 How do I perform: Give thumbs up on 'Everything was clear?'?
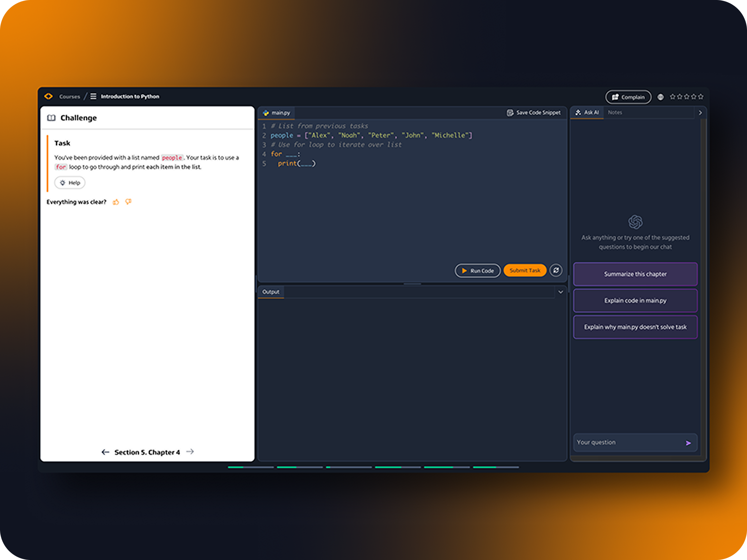pos(116,201)
